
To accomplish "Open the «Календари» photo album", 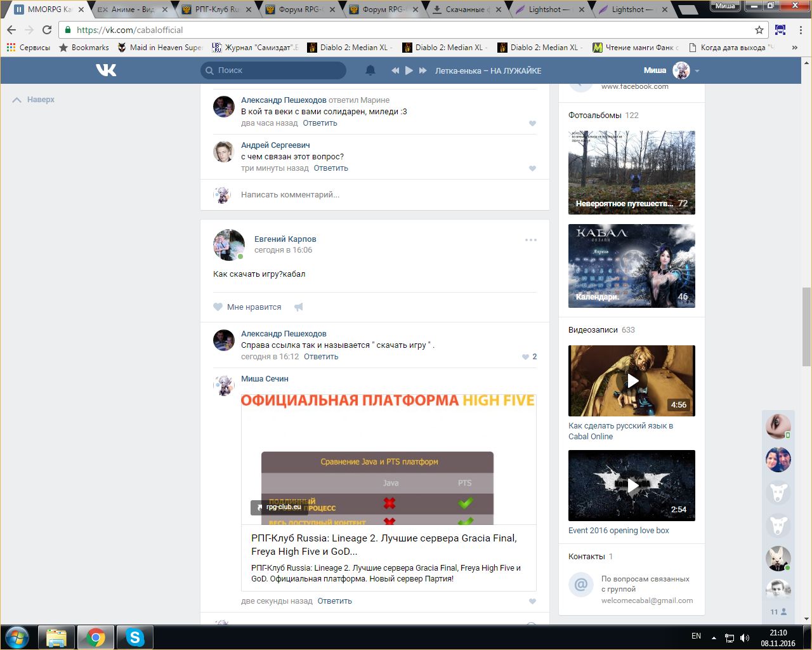I will pos(632,266).
